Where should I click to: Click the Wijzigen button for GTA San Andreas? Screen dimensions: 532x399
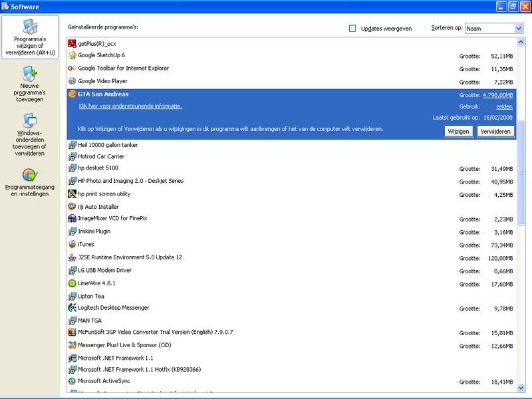point(458,131)
